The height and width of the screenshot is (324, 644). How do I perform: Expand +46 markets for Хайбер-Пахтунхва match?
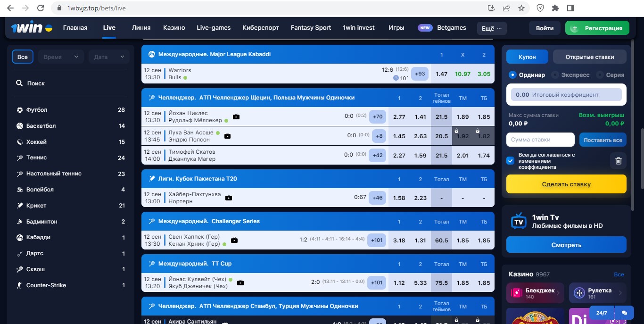377,198
